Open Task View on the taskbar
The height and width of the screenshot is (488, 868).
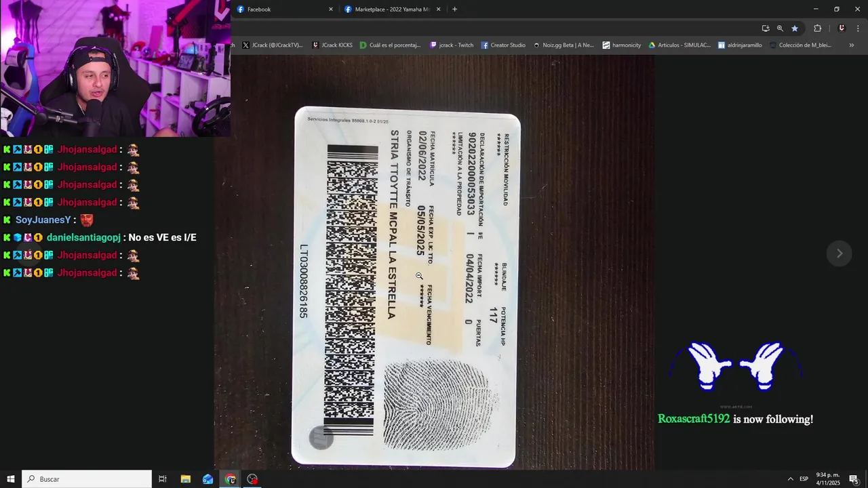pos(163,479)
